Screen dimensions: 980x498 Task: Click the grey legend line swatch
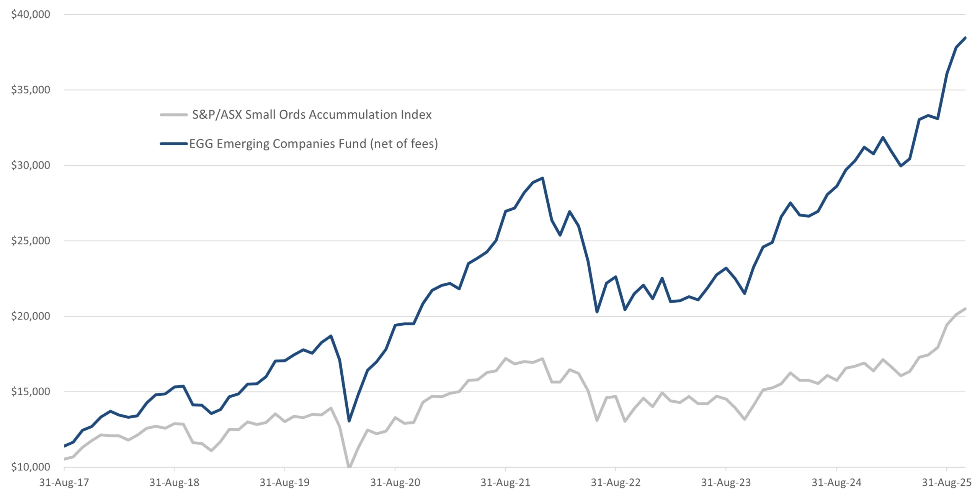click(x=173, y=115)
